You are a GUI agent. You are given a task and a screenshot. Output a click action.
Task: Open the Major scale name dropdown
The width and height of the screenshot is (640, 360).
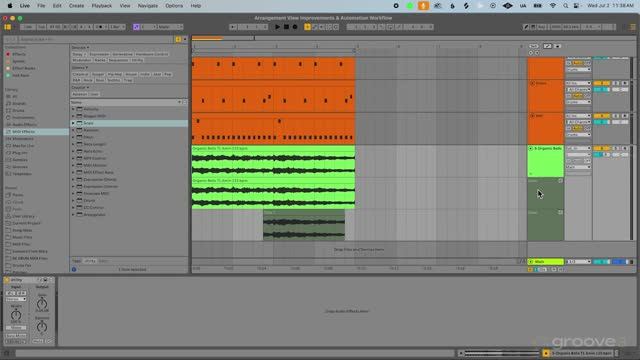(x=170, y=27)
